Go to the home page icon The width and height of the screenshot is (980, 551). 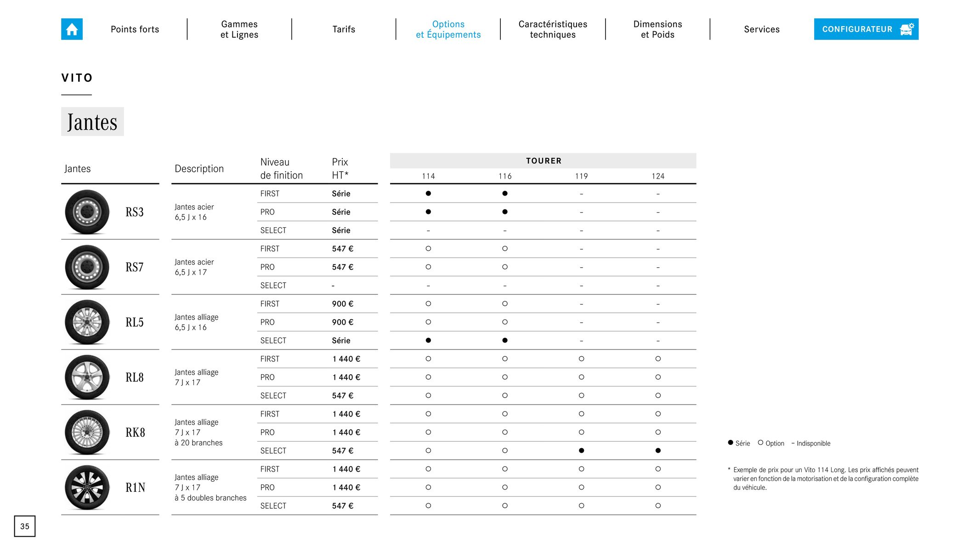tap(72, 29)
